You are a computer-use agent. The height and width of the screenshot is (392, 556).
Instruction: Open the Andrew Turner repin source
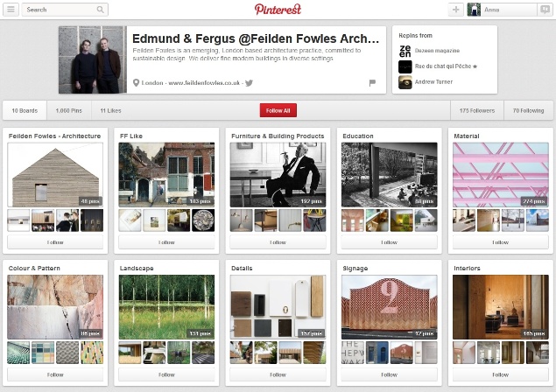point(433,82)
